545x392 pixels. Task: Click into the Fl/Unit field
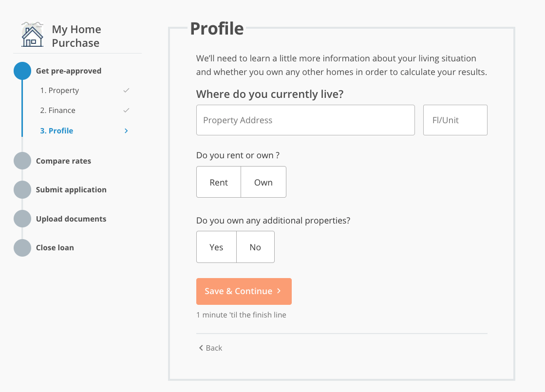[x=455, y=120]
